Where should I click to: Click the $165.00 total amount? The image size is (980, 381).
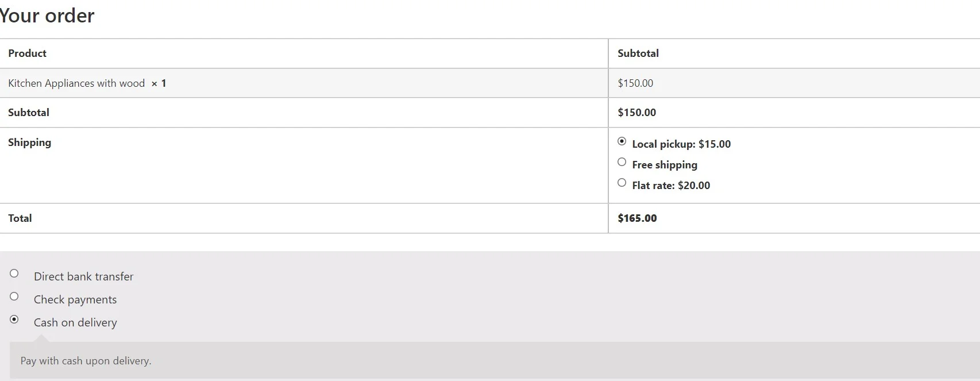pyautogui.click(x=637, y=218)
